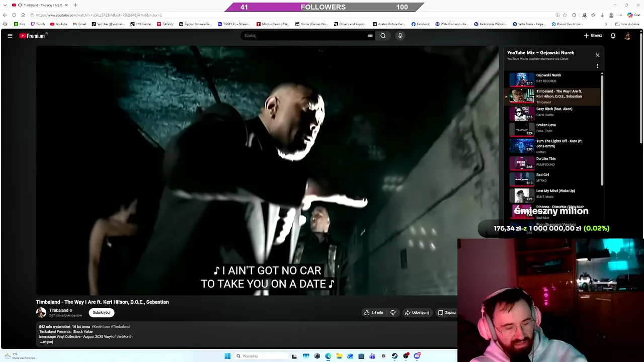Open File Explorer from the taskbar
644x362 pixels.
pos(339,356)
